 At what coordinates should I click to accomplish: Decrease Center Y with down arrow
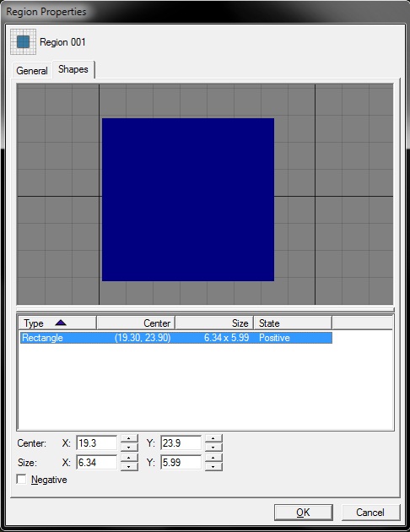click(x=213, y=448)
